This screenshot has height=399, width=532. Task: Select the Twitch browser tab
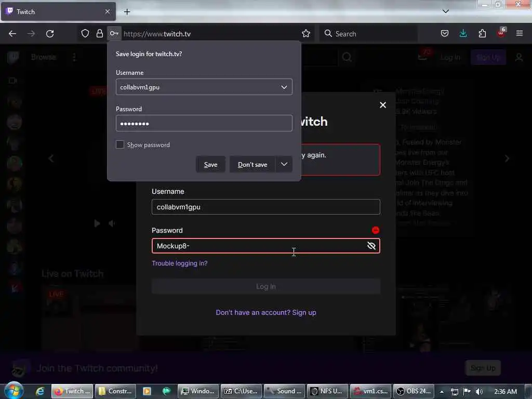click(x=58, y=11)
